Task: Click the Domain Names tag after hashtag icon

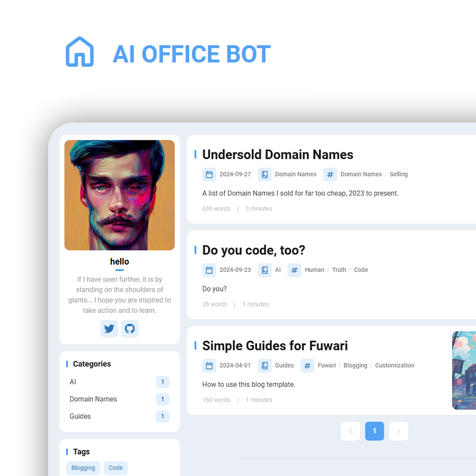Action: [361, 174]
